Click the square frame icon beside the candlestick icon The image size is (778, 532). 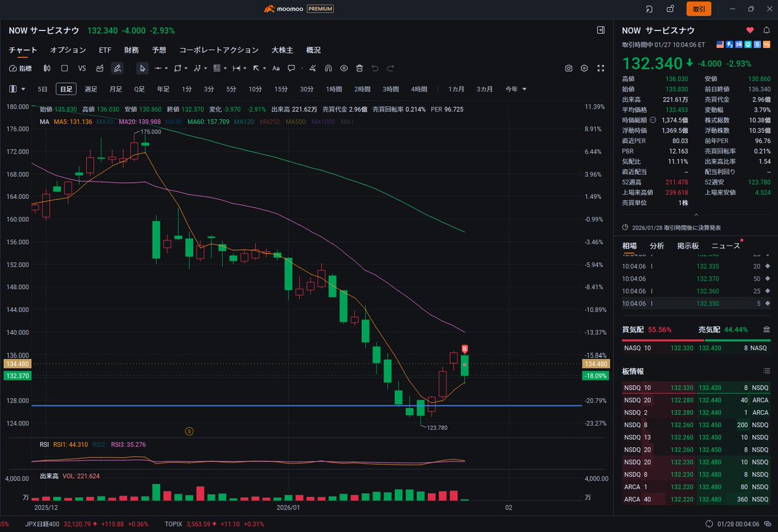(x=64, y=68)
